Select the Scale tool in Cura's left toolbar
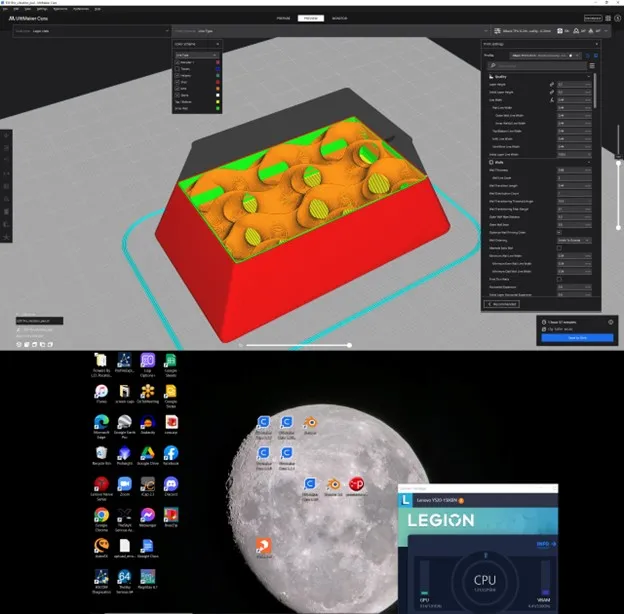This screenshot has width=624, height=614. (x=6, y=148)
